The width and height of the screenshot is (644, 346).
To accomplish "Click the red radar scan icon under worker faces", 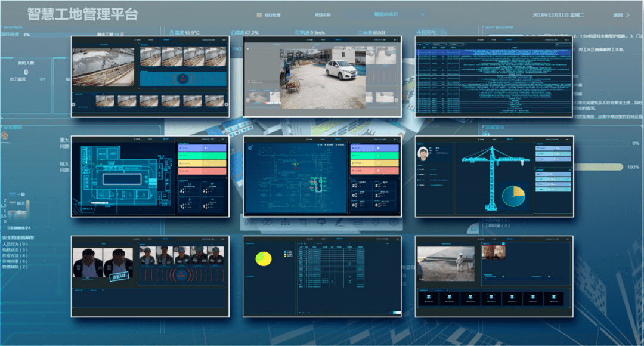I will click(x=182, y=276).
